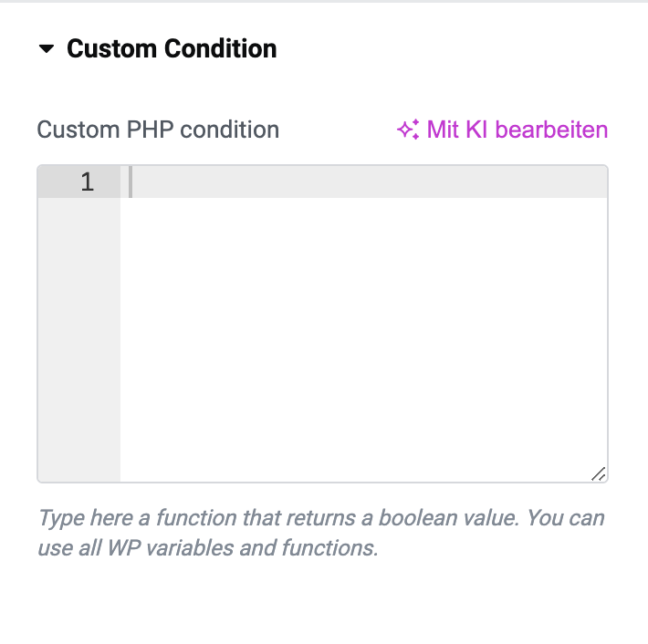The width and height of the screenshot is (648, 644).
Task: Select line number 1 in the gutter
Action: (x=88, y=182)
